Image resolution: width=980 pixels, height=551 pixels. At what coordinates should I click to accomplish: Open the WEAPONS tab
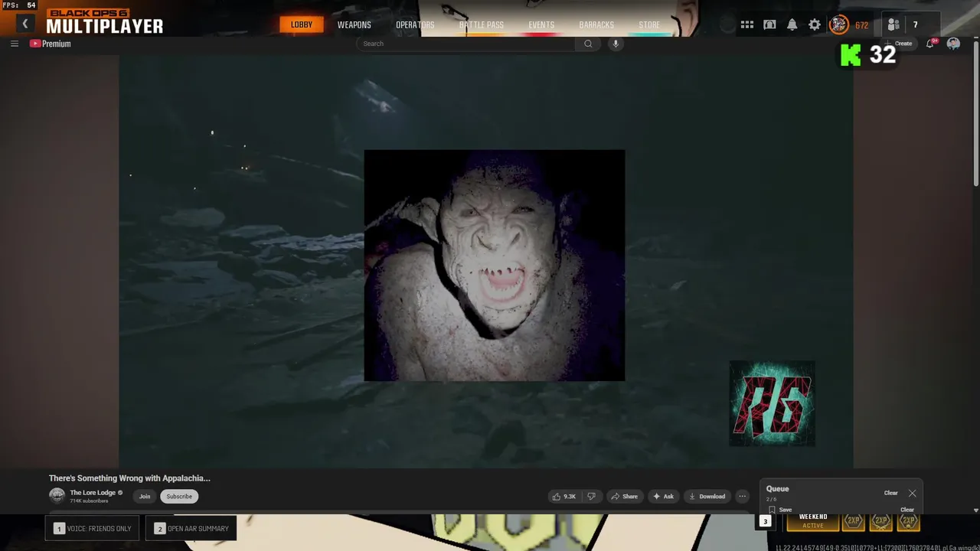click(x=354, y=24)
